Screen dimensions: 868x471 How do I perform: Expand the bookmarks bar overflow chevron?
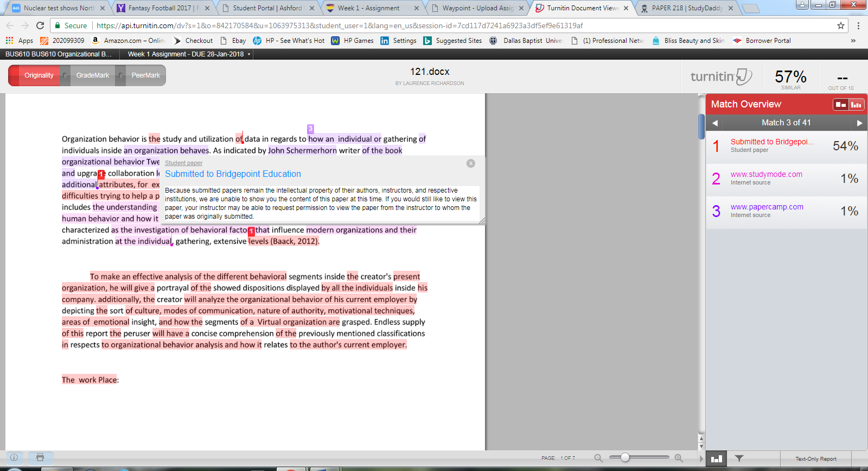(x=853, y=41)
